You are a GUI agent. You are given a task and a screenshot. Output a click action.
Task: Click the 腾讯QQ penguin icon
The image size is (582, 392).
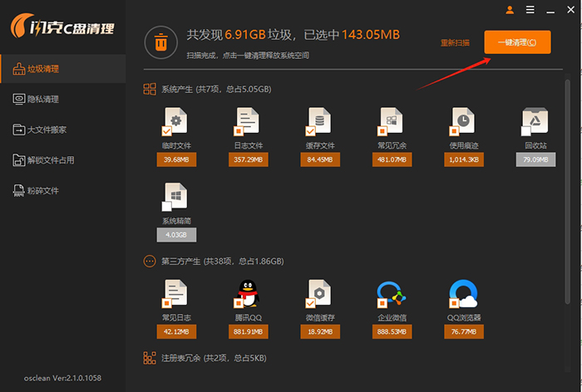(x=248, y=292)
